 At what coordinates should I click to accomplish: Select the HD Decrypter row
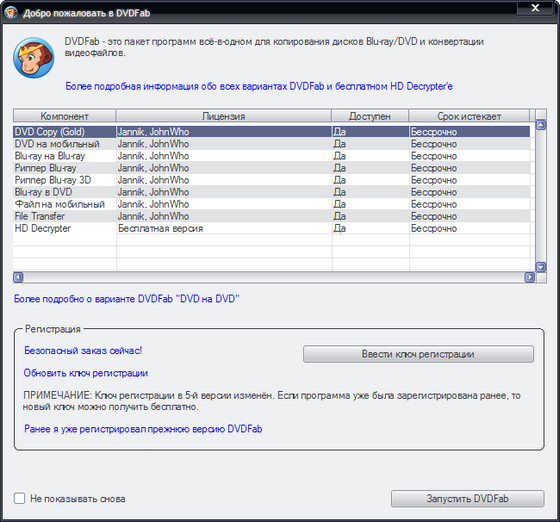point(271,228)
